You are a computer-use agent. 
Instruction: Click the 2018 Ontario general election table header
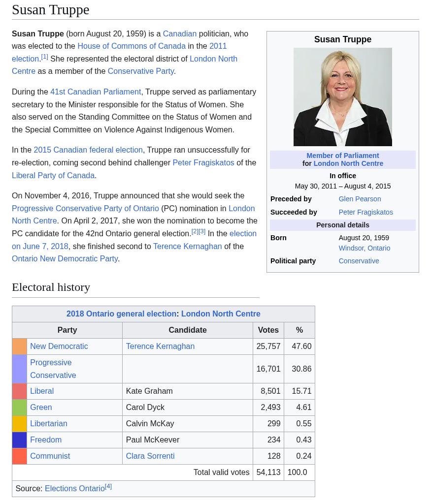[121, 314]
